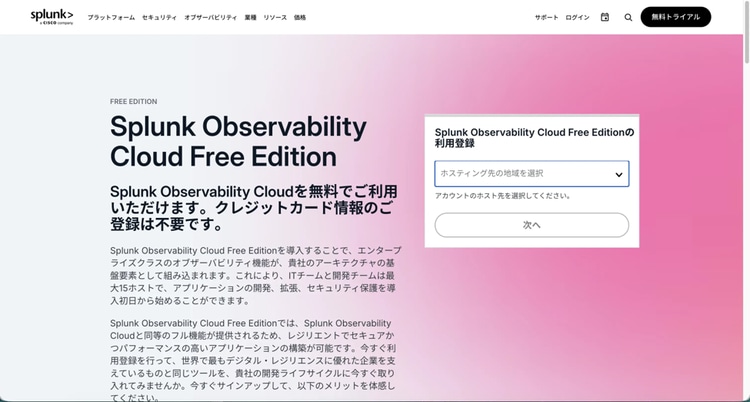
Task: Open the セキュリティ menu
Action: pyautogui.click(x=159, y=18)
